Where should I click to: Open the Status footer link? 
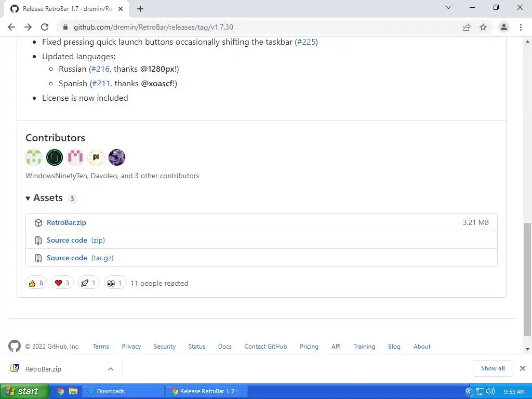(197, 347)
